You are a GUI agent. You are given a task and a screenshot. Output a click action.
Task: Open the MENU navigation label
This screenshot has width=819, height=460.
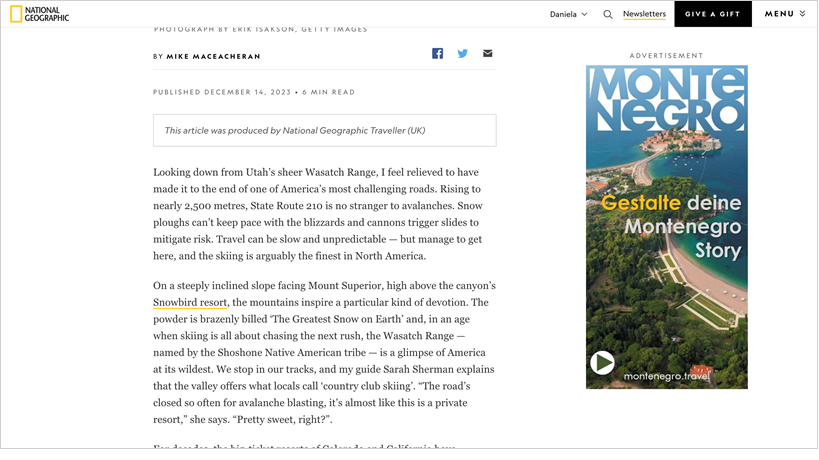point(779,14)
